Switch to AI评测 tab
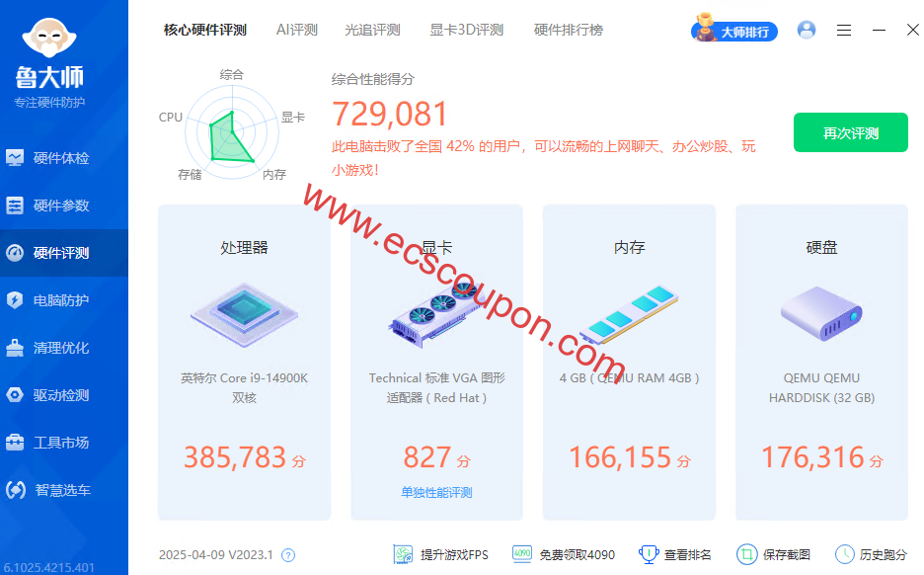 coord(297,30)
